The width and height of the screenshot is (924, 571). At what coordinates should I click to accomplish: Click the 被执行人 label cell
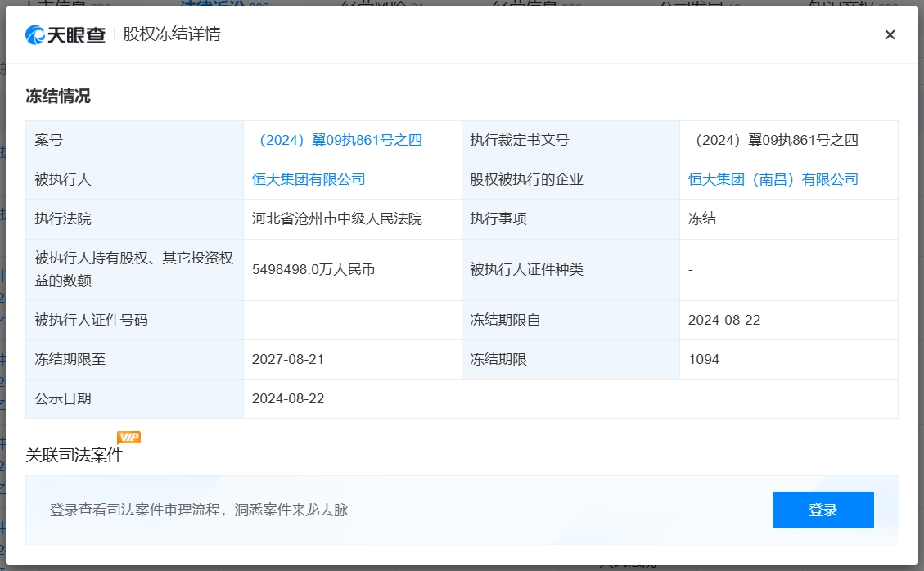[x=134, y=179]
